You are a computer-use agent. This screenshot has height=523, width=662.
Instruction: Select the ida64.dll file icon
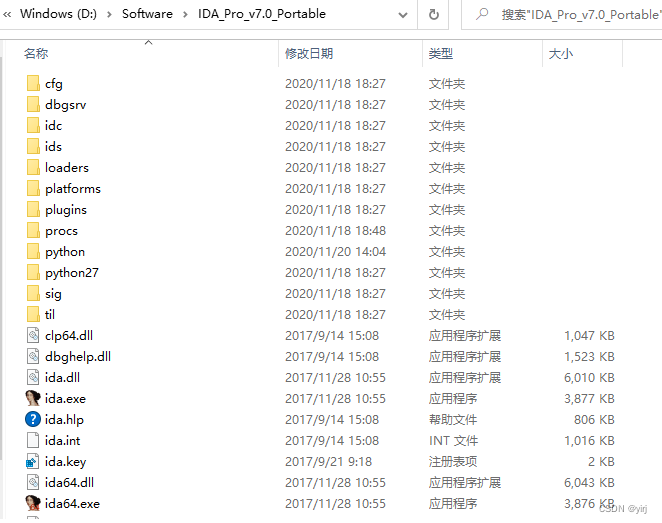33,482
